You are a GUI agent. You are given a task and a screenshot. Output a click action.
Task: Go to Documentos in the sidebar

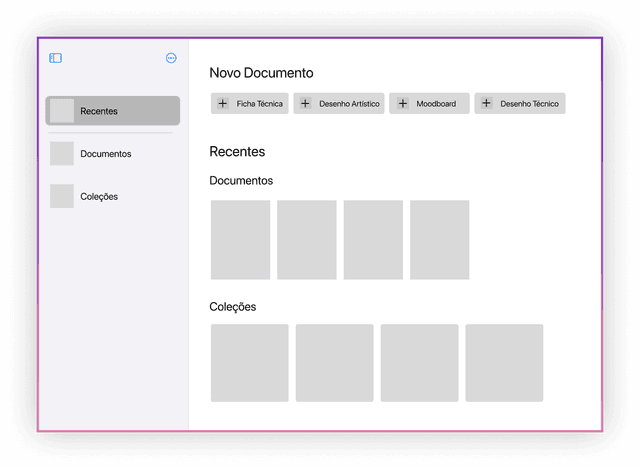click(x=106, y=154)
